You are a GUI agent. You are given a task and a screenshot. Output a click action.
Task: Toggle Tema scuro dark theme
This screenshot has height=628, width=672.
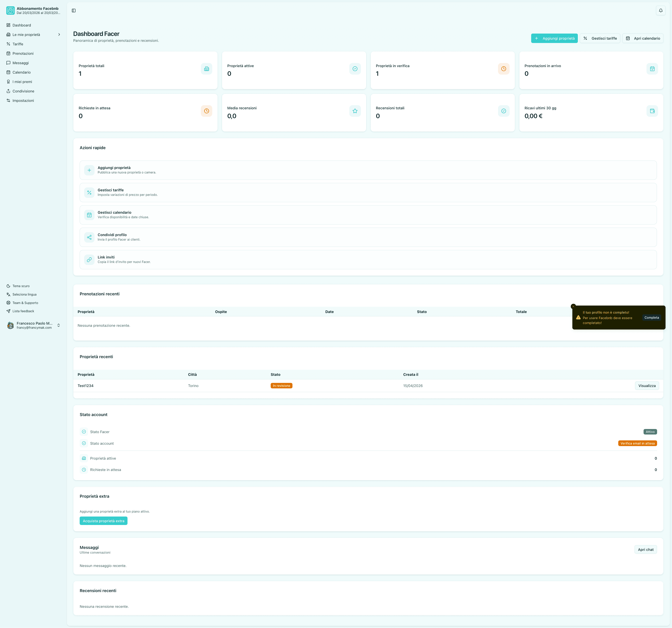tap(33, 286)
